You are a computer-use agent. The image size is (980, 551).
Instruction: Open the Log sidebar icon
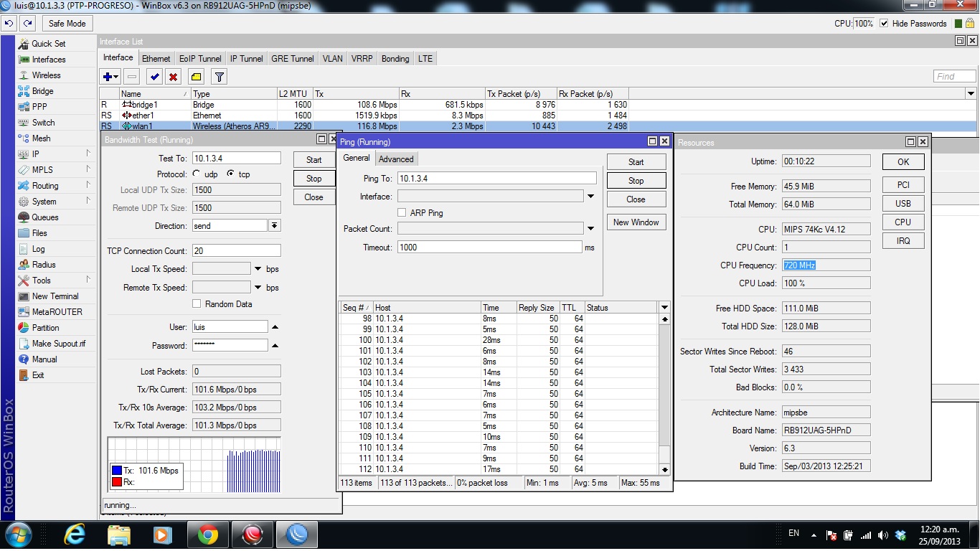tap(24, 249)
